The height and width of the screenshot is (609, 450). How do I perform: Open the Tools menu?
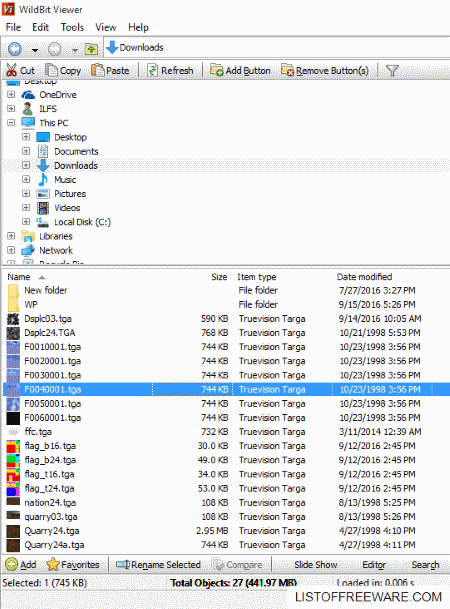click(72, 27)
